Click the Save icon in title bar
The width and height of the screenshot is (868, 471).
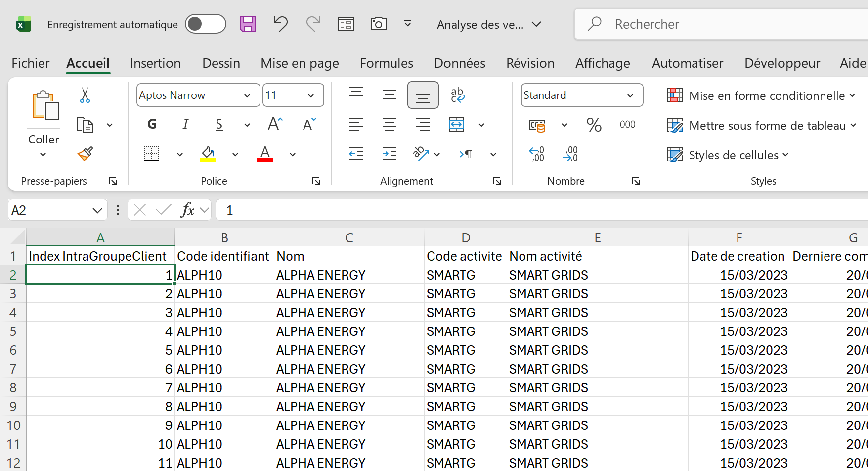pyautogui.click(x=248, y=24)
